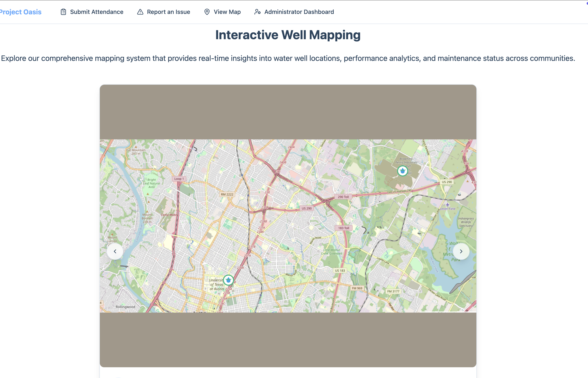Click the US 183 road label on map
This screenshot has width=588, height=378.
[340, 271]
